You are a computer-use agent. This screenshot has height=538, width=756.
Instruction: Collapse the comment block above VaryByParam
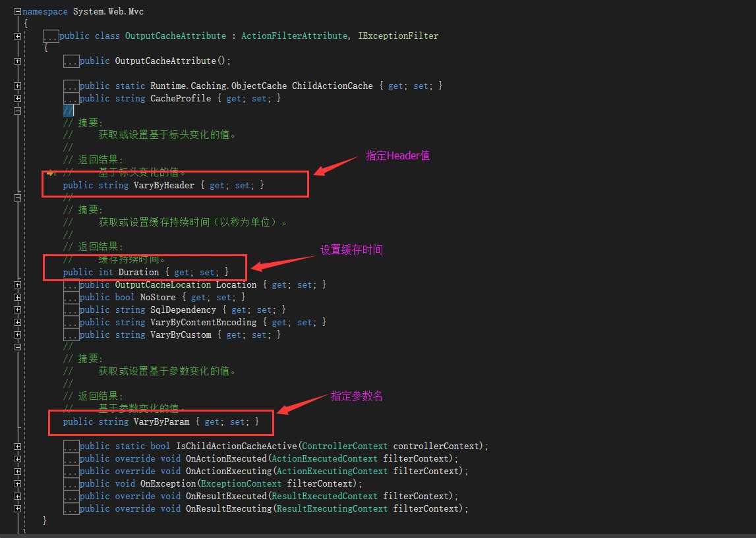[x=17, y=347]
